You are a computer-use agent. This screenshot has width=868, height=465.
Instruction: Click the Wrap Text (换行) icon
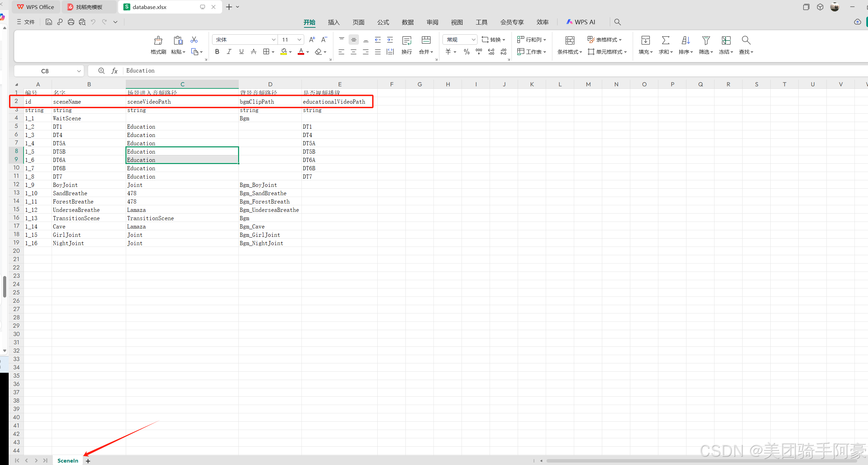point(406,41)
